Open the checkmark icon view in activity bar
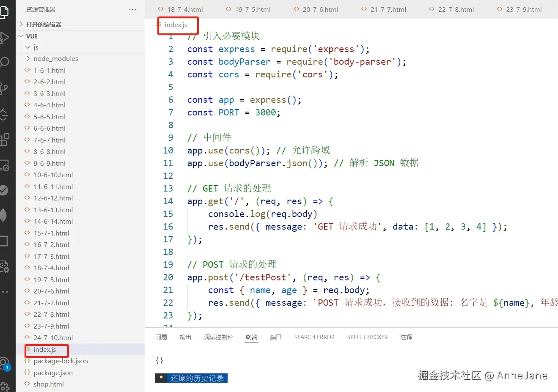The image size is (558, 392). pos(4,190)
